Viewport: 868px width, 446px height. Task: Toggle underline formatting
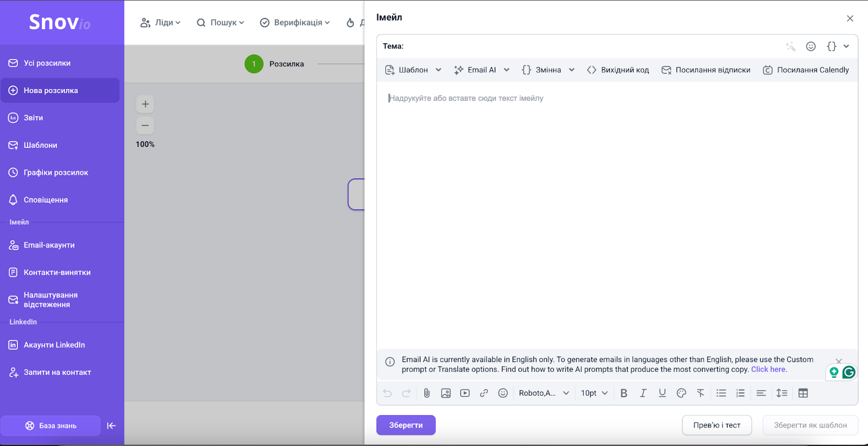coord(662,393)
